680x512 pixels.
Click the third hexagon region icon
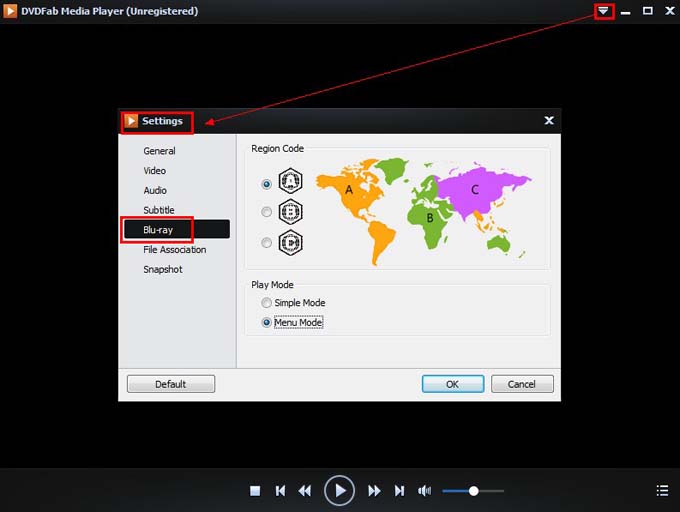tap(290, 242)
